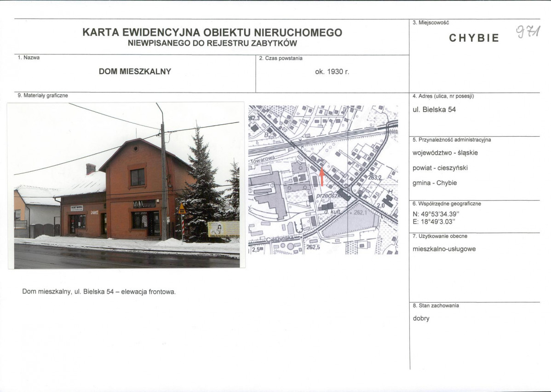Click the yellow advertising banner in photo
Viewport: 551px width, 392px height.
(x=223, y=229)
